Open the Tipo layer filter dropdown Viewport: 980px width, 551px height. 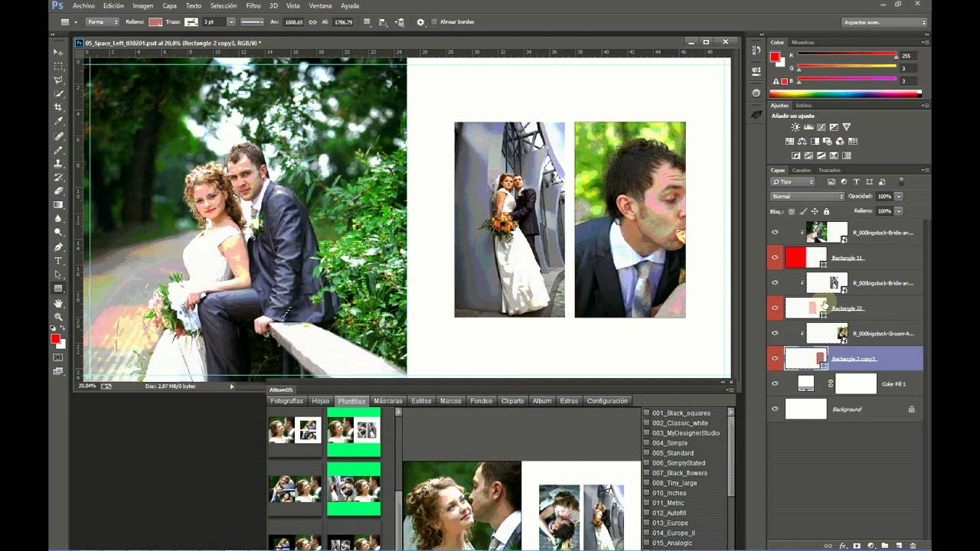coord(793,182)
